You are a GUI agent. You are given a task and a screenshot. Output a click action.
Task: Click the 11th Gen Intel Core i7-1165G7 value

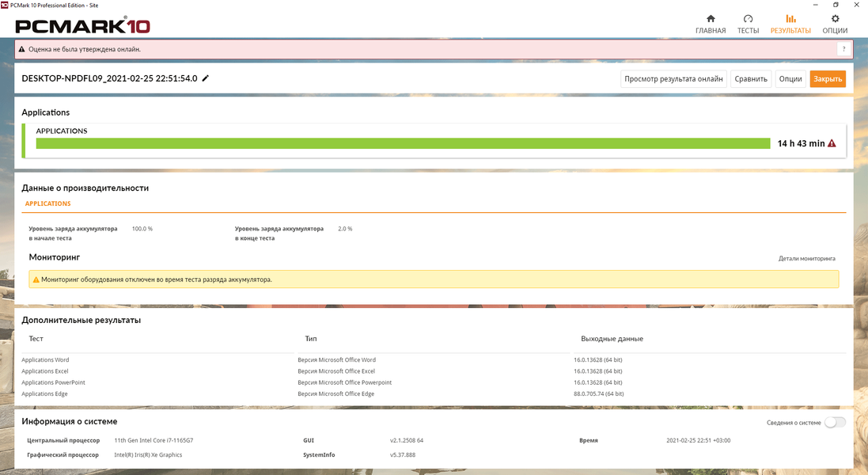pyautogui.click(x=154, y=441)
